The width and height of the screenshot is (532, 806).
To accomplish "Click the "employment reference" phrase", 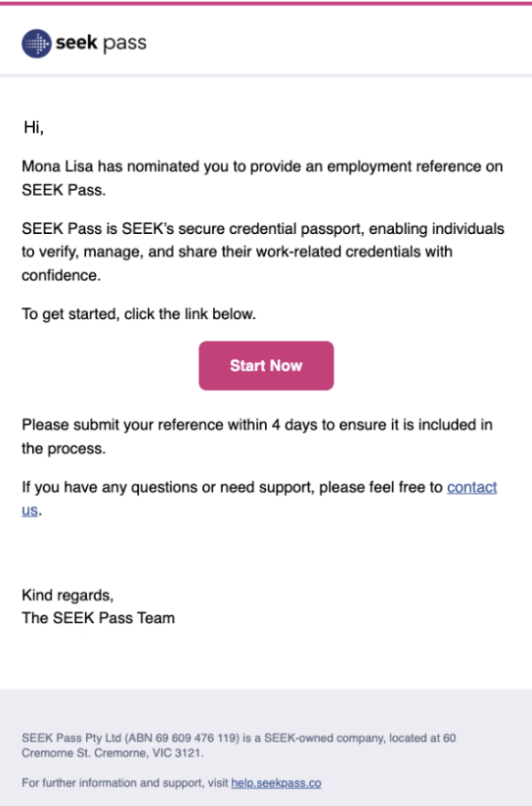I will click(405, 166).
